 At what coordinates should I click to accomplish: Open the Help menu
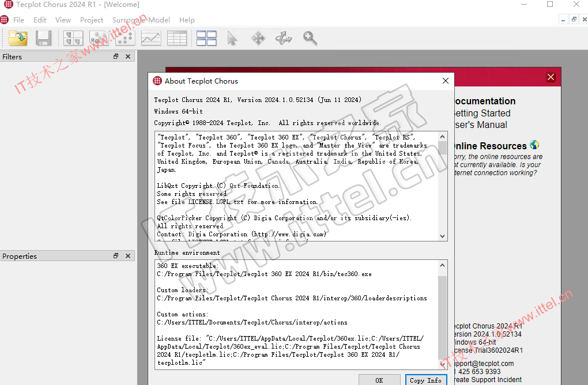(x=187, y=20)
